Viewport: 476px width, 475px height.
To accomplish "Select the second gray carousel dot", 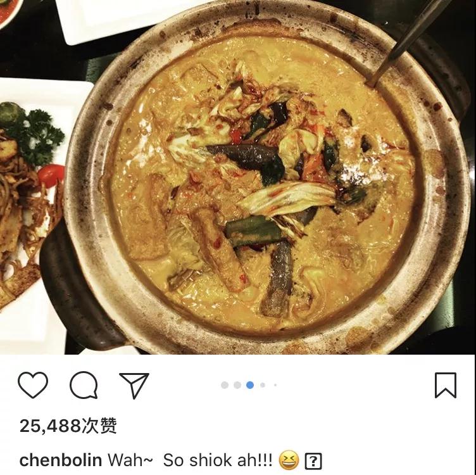I will (237, 385).
